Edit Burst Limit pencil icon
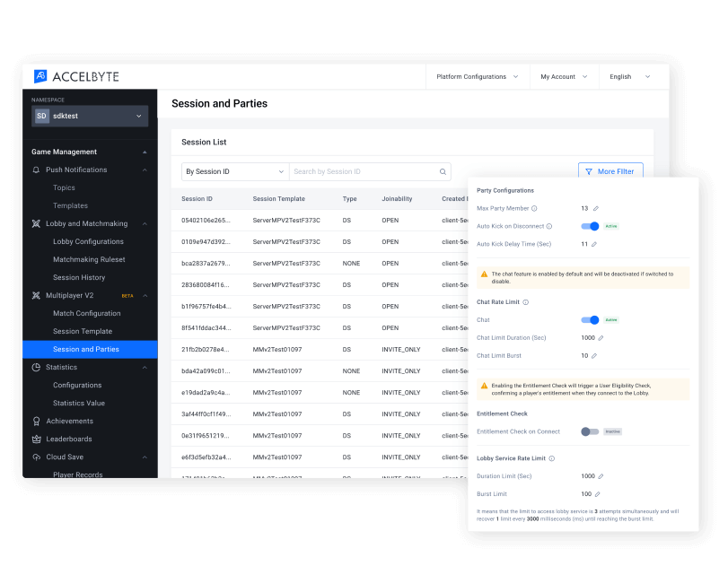The image size is (728, 583). coord(598,494)
